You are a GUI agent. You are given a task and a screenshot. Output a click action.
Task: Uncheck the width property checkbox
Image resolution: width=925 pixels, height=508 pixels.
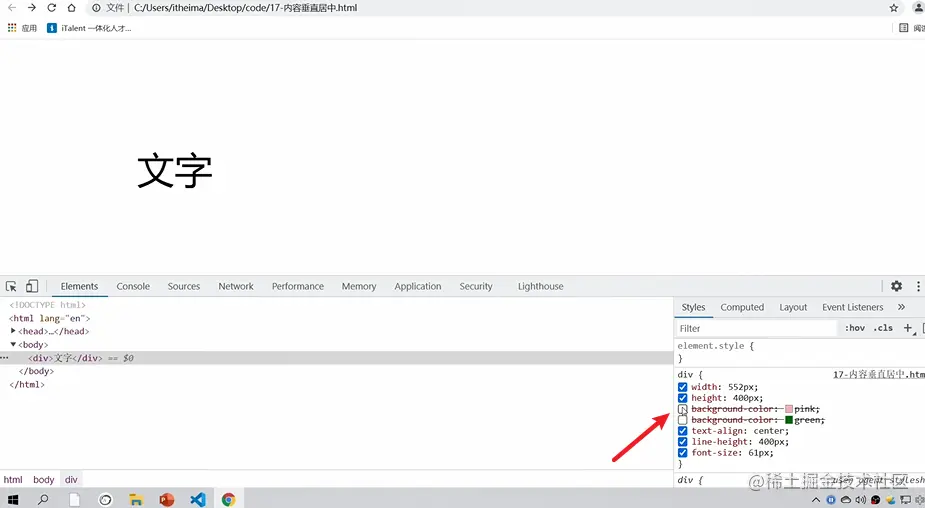pyautogui.click(x=683, y=387)
